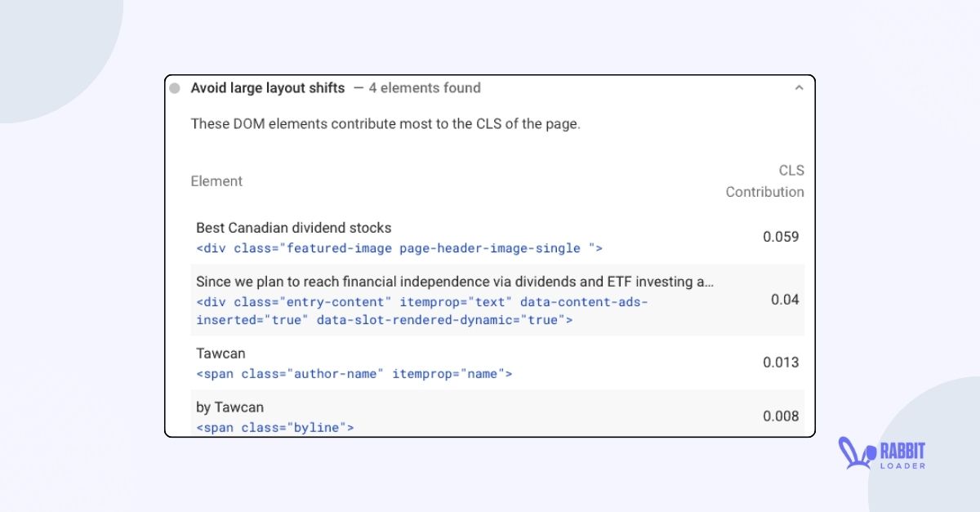
Task: Collapse the Avoid large layout shifts audit
Action: [x=800, y=87]
